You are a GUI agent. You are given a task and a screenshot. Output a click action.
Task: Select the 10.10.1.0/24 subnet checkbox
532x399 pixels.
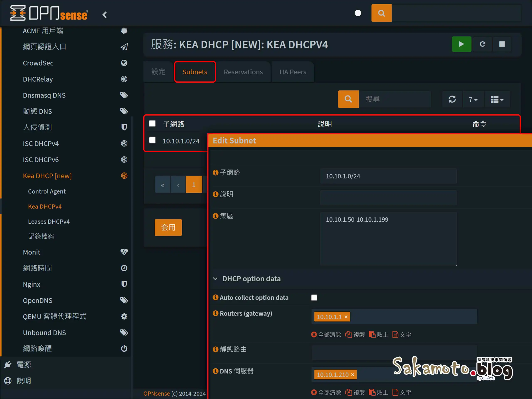[152, 140]
